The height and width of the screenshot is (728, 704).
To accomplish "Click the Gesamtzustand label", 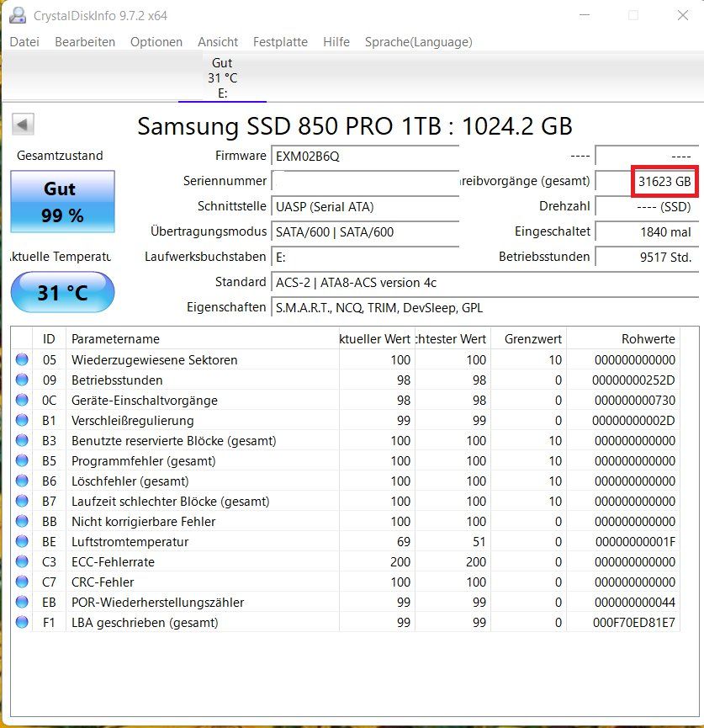I will click(x=60, y=156).
